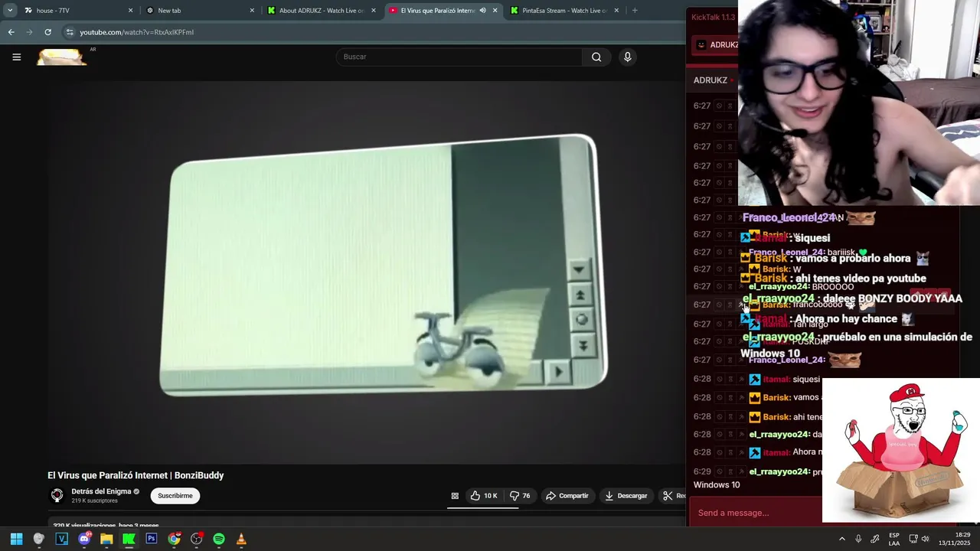The height and width of the screenshot is (551, 980).
Task: Click the YouTube search magnifier button
Action: (x=596, y=57)
